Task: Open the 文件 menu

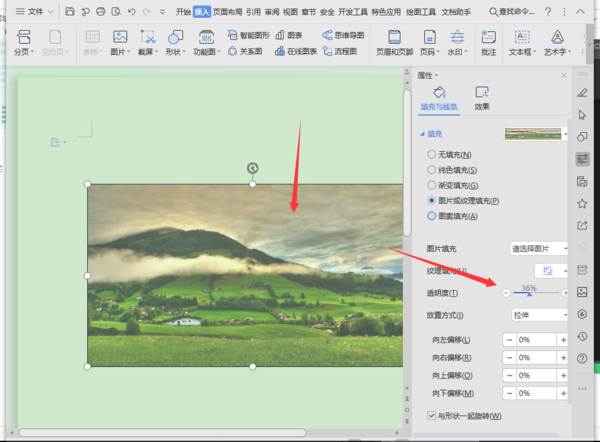Action: pyautogui.click(x=34, y=12)
